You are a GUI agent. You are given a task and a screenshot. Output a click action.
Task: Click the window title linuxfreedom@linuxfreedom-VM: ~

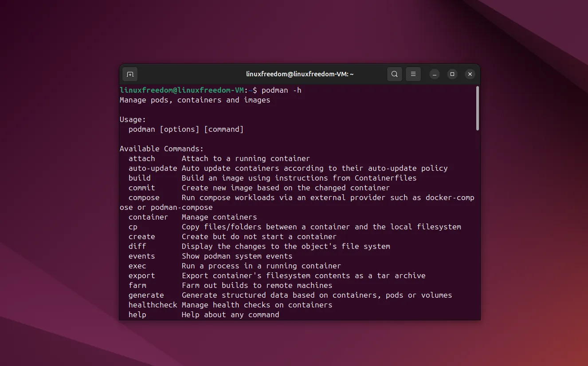tap(300, 74)
